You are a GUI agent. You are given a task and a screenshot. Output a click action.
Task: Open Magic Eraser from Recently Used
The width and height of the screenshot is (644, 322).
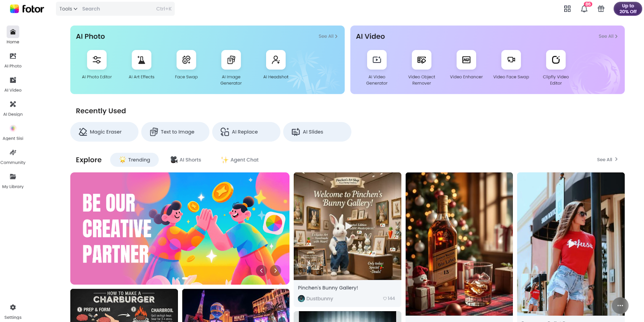pyautogui.click(x=104, y=132)
